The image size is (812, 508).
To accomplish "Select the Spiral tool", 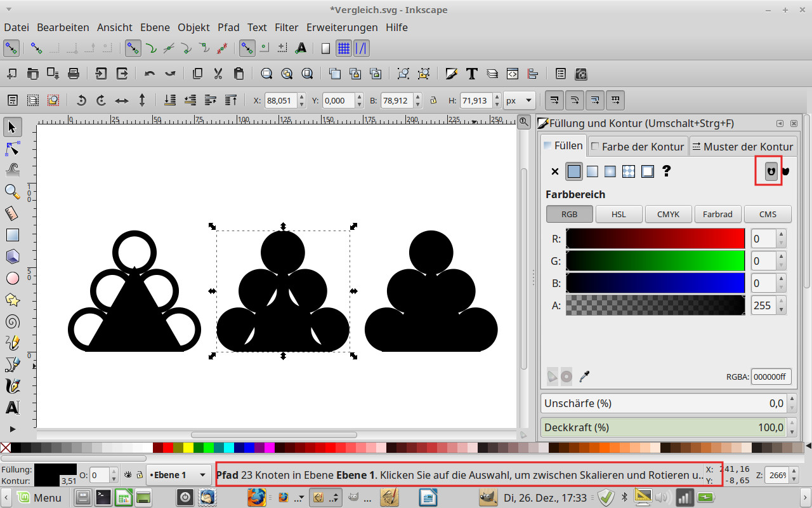I will click(x=13, y=321).
